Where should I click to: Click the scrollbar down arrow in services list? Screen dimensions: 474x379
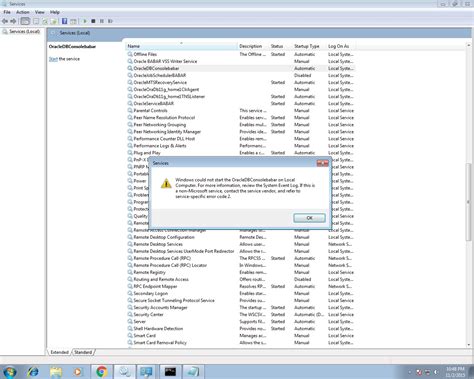(x=469, y=345)
